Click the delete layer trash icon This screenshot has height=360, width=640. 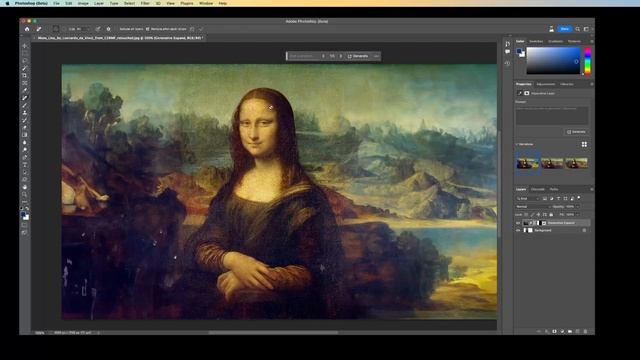coord(585,331)
